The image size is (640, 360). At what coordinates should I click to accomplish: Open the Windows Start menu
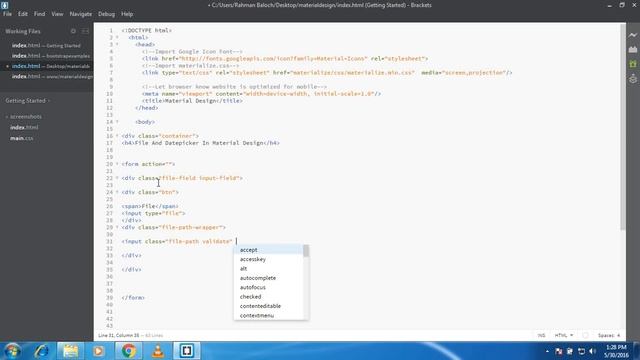click(x=12, y=351)
